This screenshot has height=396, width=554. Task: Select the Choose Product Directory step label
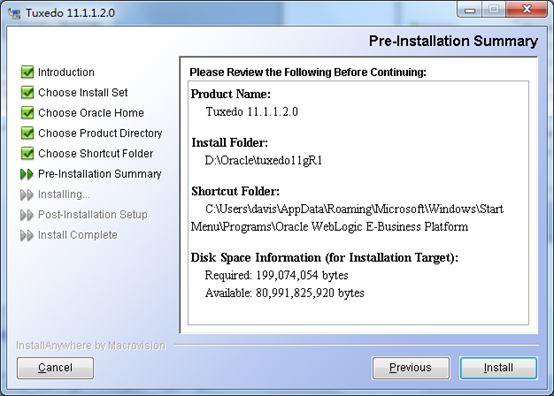(100, 133)
